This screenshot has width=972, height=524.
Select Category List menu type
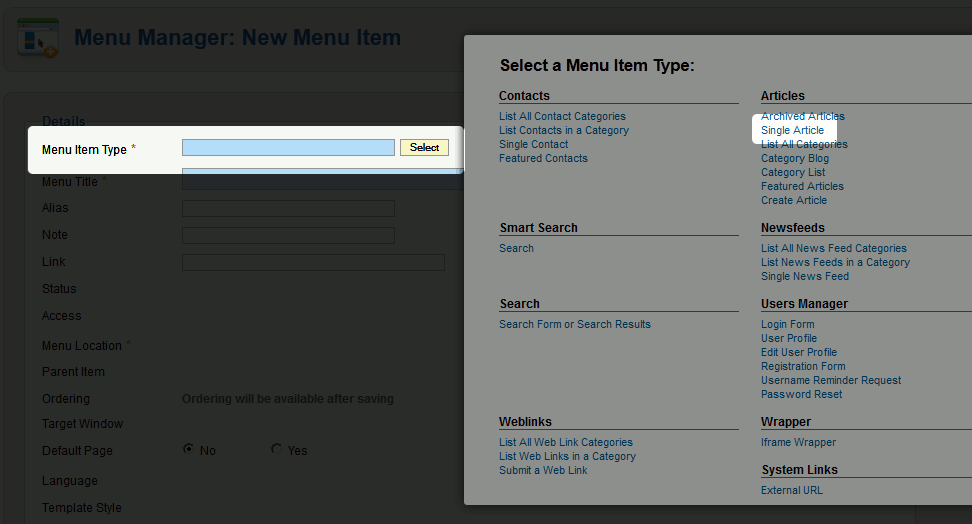pos(793,172)
